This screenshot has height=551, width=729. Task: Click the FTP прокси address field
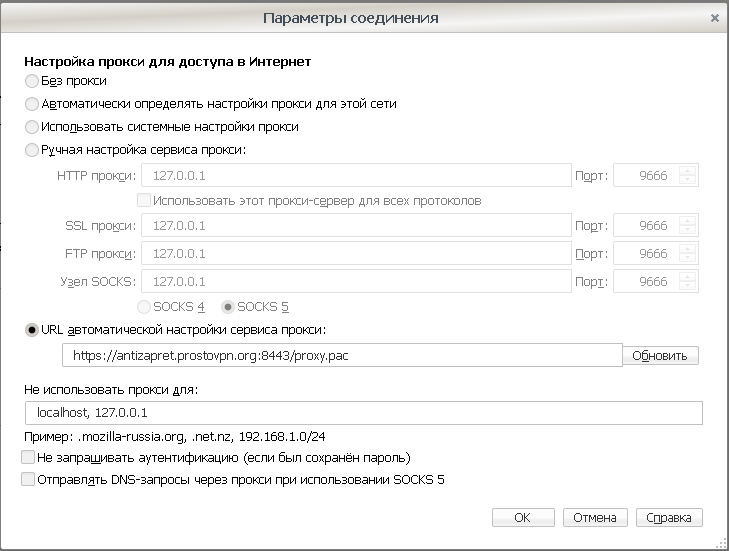point(356,253)
